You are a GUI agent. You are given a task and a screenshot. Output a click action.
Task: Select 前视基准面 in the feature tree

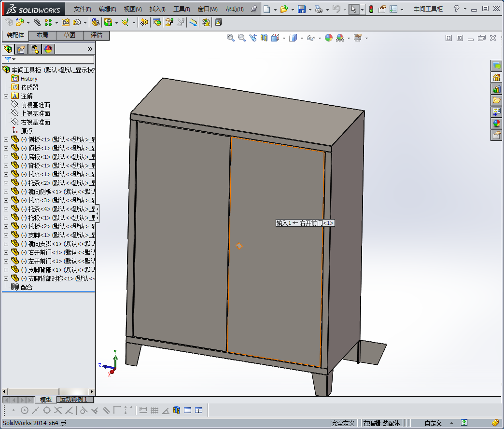[35, 105]
